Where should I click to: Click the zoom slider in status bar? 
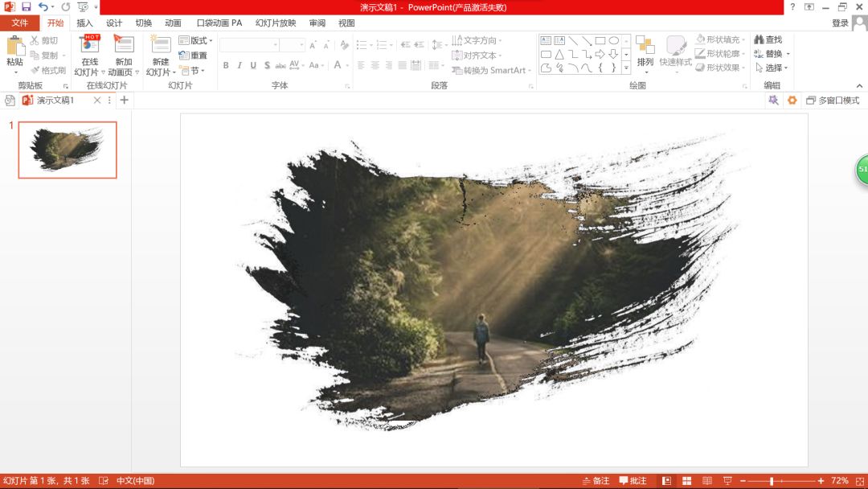coord(772,481)
